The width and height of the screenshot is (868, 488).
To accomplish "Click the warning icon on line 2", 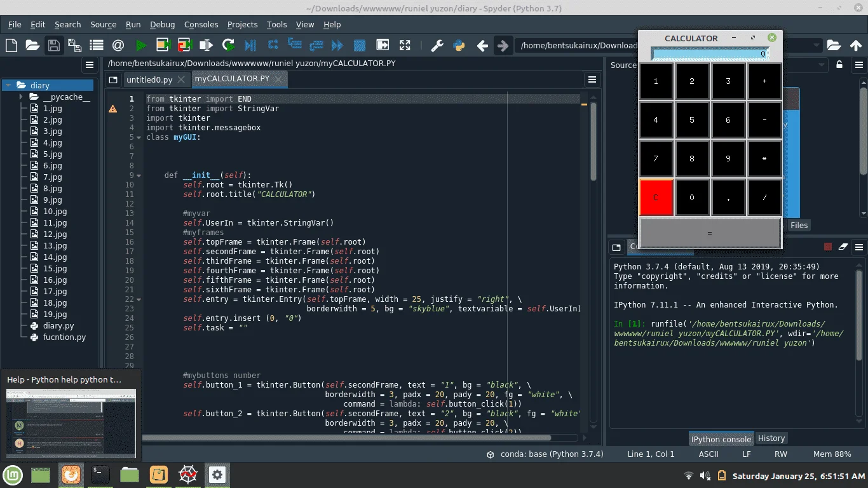I will click(x=113, y=109).
